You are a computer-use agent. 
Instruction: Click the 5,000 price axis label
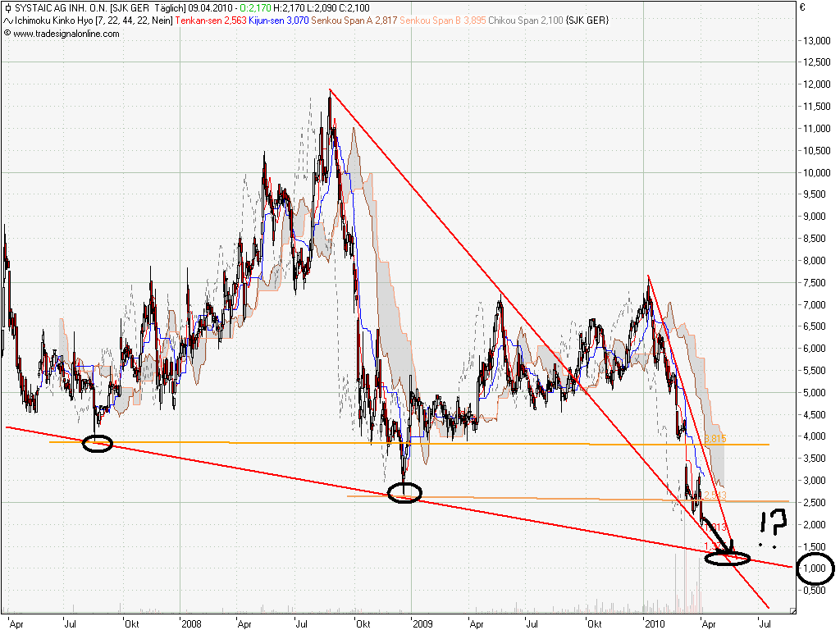(815, 392)
